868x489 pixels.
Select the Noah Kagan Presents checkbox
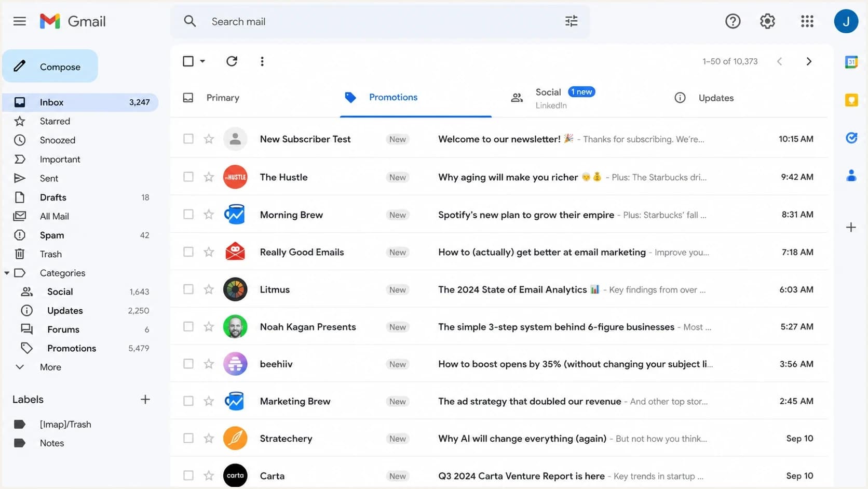click(188, 327)
